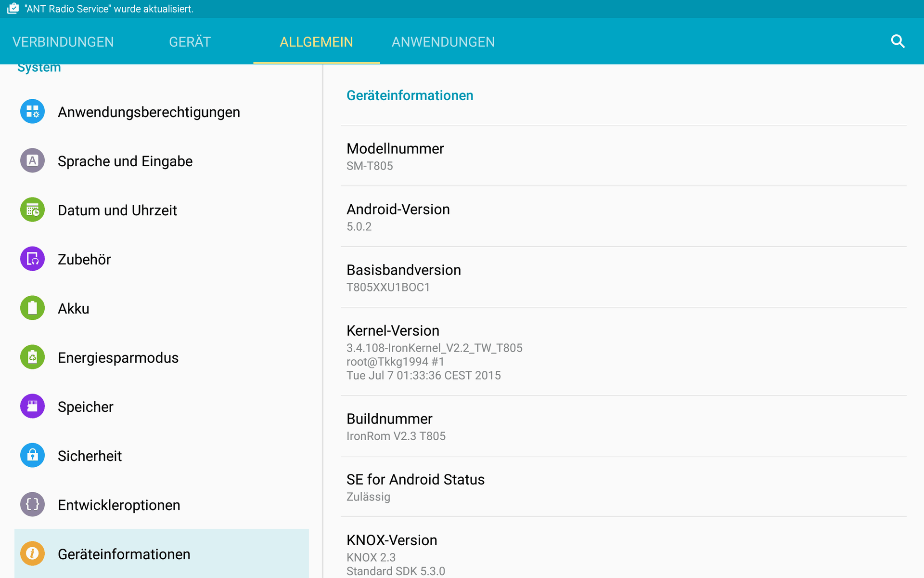Open Entwickleroptionen settings
This screenshot has width=924, height=578.
[x=162, y=505]
